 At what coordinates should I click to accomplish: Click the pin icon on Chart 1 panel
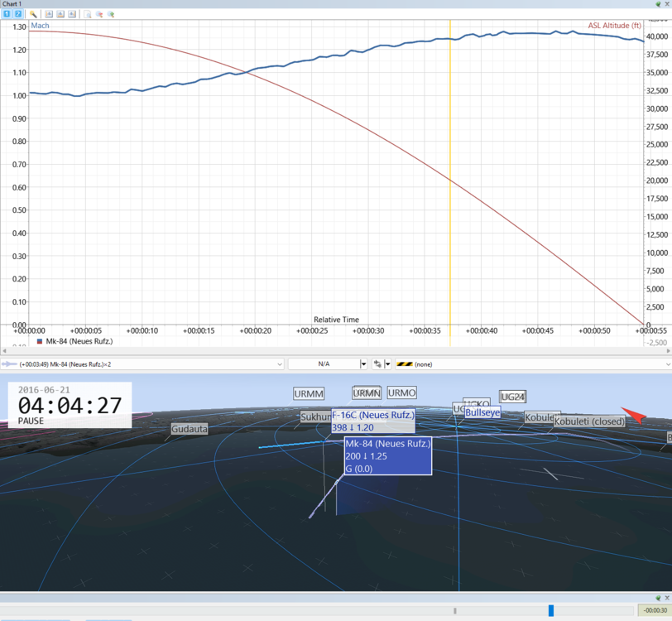658,4
